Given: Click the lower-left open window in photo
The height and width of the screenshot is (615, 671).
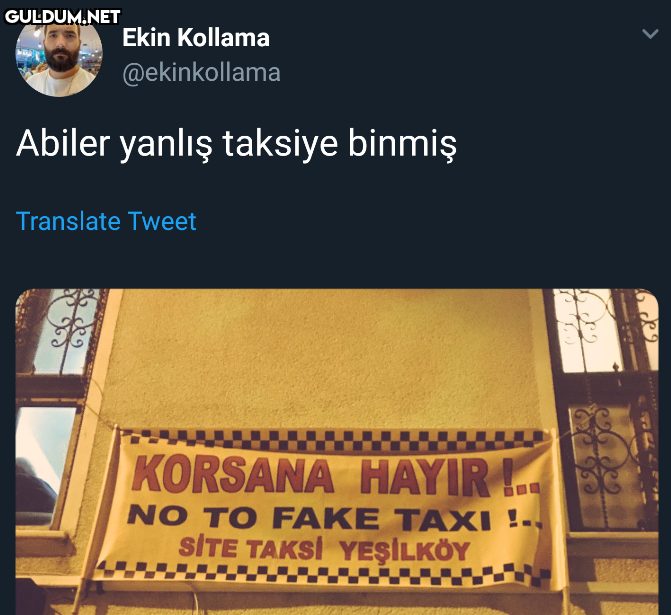Looking at the screenshot, I should (43, 464).
